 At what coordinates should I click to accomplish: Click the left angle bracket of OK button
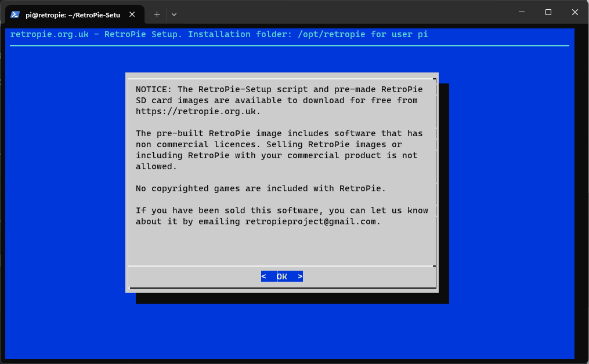pos(264,276)
